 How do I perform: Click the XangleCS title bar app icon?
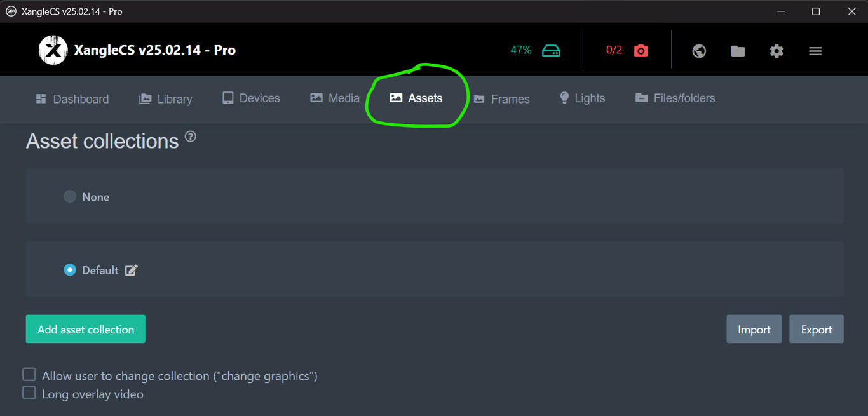(x=11, y=11)
